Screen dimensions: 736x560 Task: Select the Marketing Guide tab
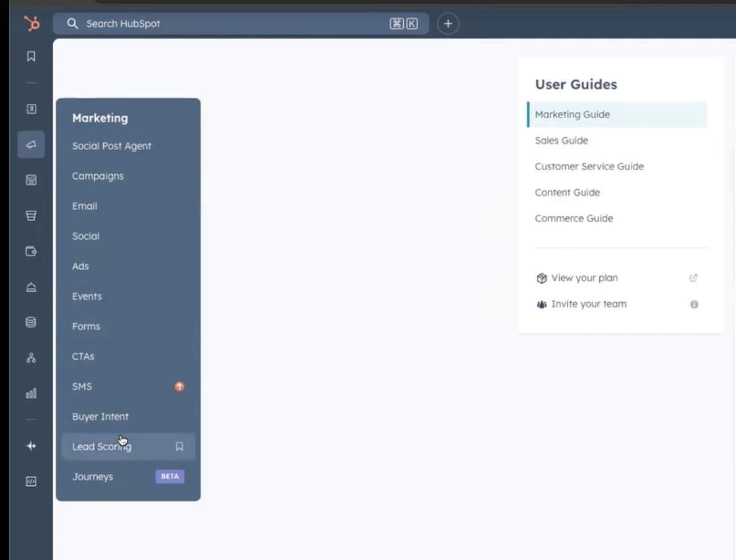click(617, 114)
